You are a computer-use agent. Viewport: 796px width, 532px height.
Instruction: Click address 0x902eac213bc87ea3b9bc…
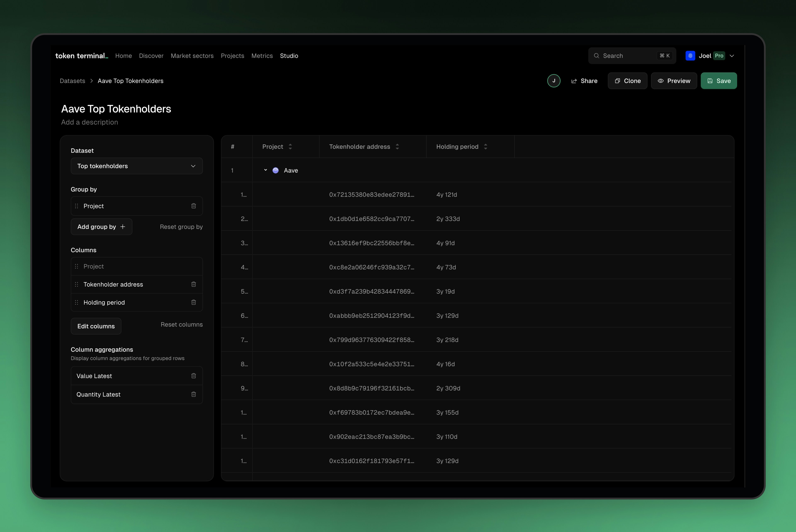click(372, 437)
